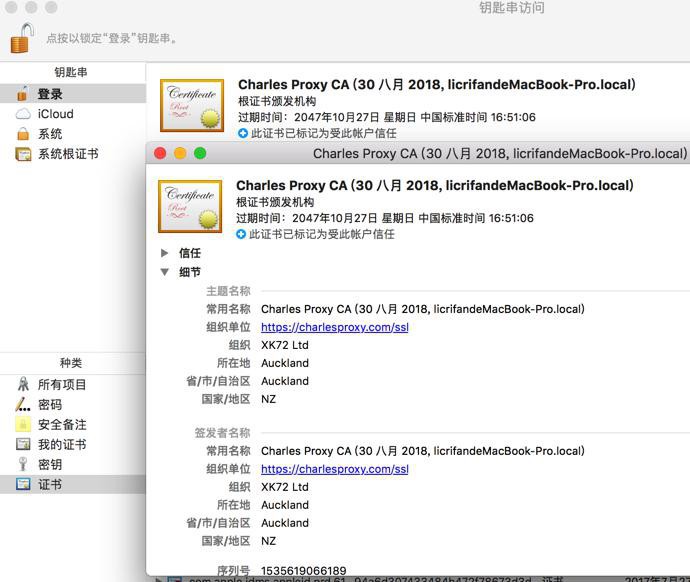
Task: Select the 系统根证书 keychain icon
Action: (23, 154)
